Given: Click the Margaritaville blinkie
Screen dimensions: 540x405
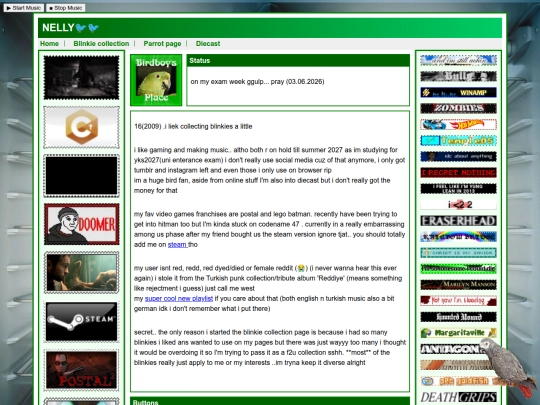Looking at the screenshot, I should click(x=458, y=333).
